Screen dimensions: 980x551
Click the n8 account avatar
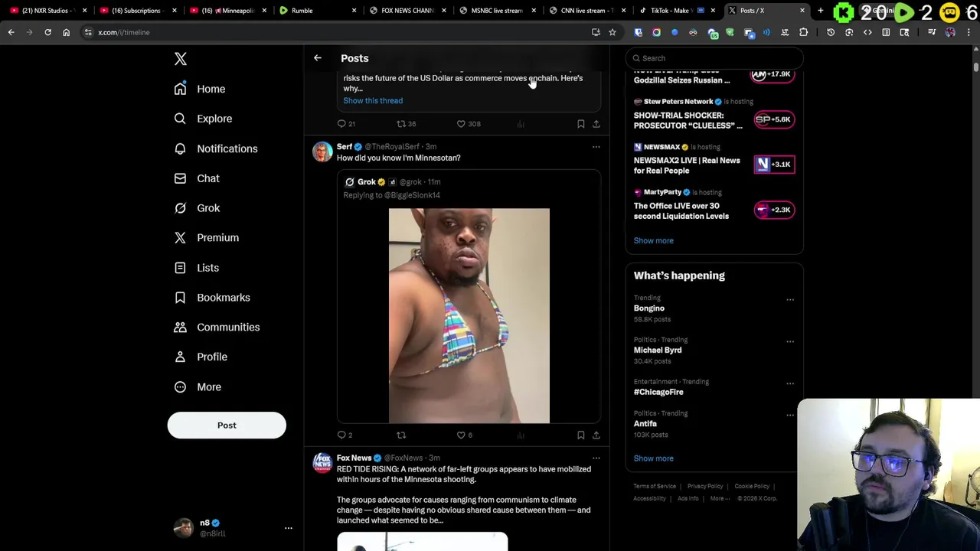[x=184, y=528]
